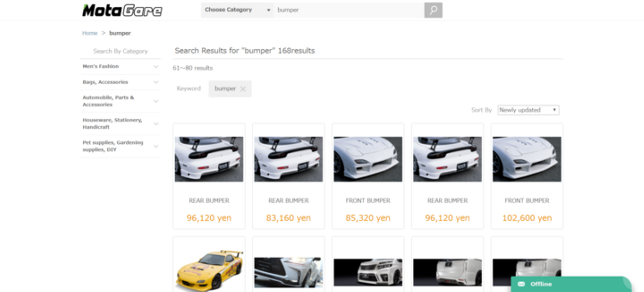Click the magnifier search button

[x=433, y=10]
